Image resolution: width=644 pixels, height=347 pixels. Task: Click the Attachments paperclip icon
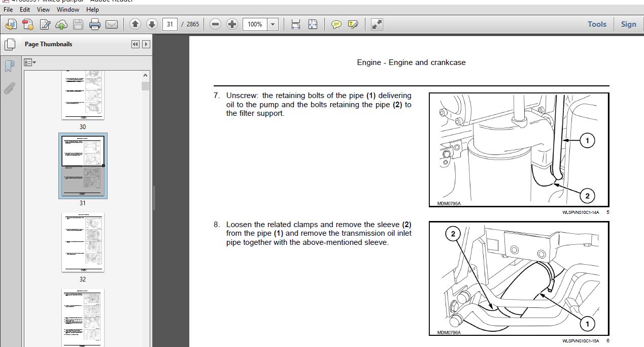click(x=9, y=88)
